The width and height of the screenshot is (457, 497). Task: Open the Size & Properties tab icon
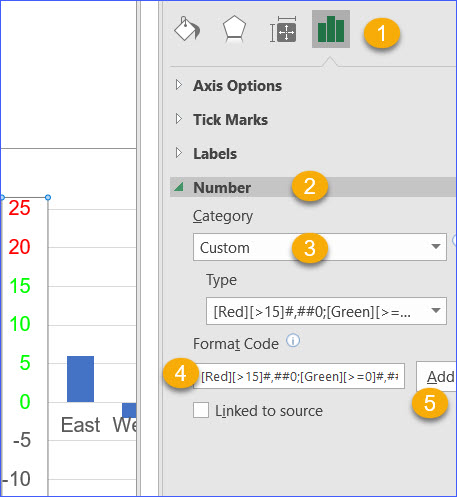coord(283,29)
